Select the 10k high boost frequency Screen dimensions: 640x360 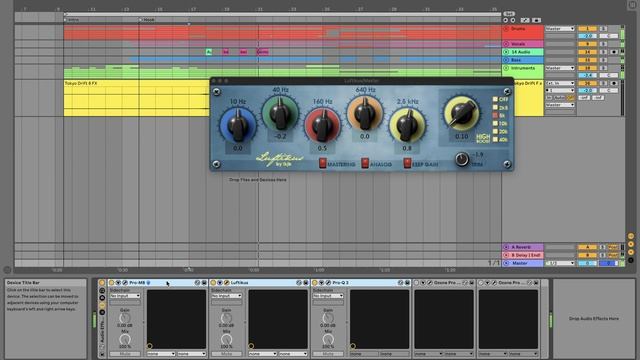[495, 123]
